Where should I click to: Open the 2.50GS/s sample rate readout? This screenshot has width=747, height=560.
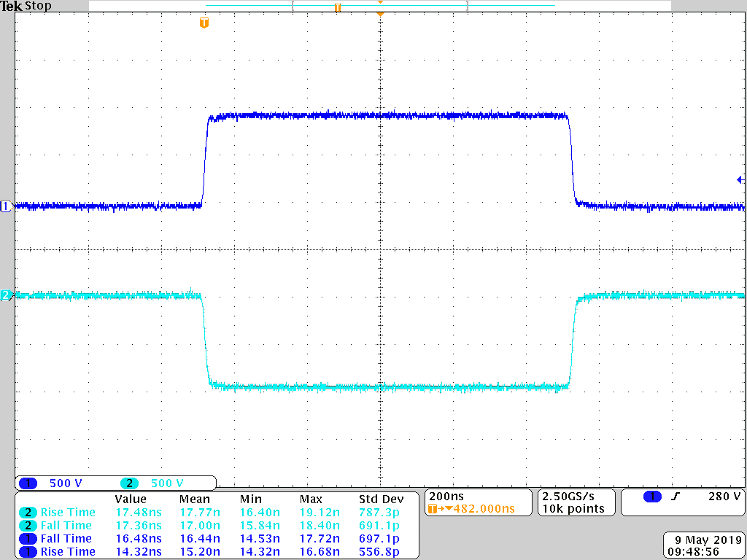tap(574, 496)
